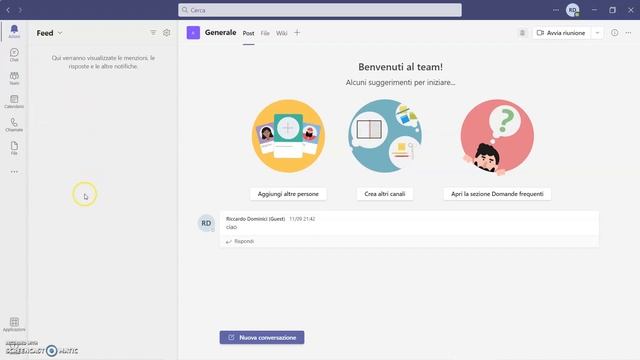Open the Activity bell in sidebar
640x360 pixels.
coord(14,31)
